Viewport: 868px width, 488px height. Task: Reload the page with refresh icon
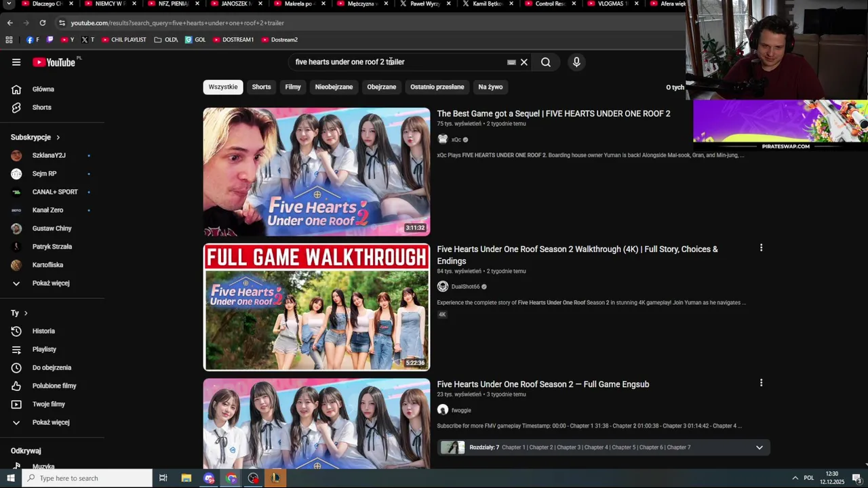42,23
